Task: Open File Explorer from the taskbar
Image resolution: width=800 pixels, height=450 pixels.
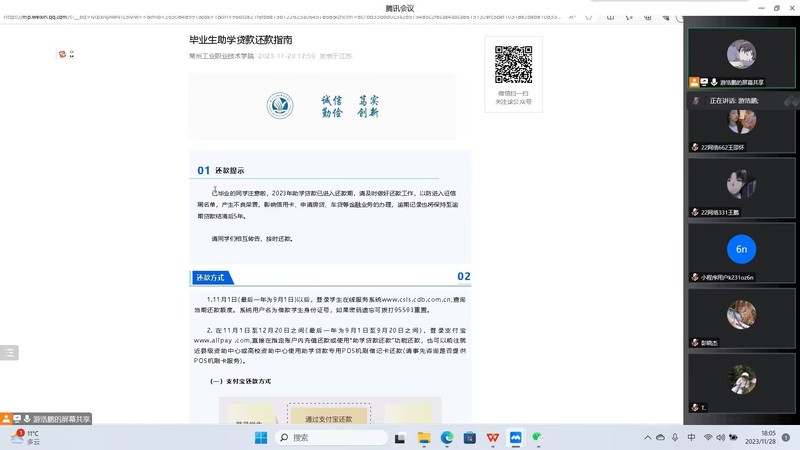Action: 424,438
